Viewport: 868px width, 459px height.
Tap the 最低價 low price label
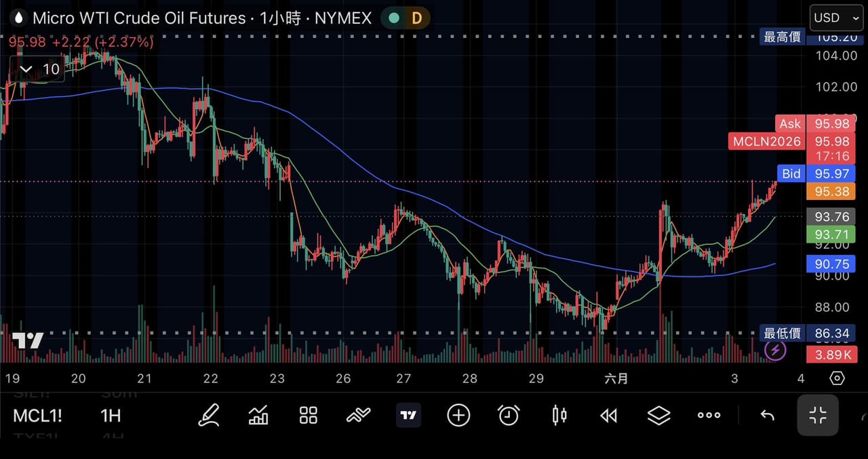click(x=783, y=333)
